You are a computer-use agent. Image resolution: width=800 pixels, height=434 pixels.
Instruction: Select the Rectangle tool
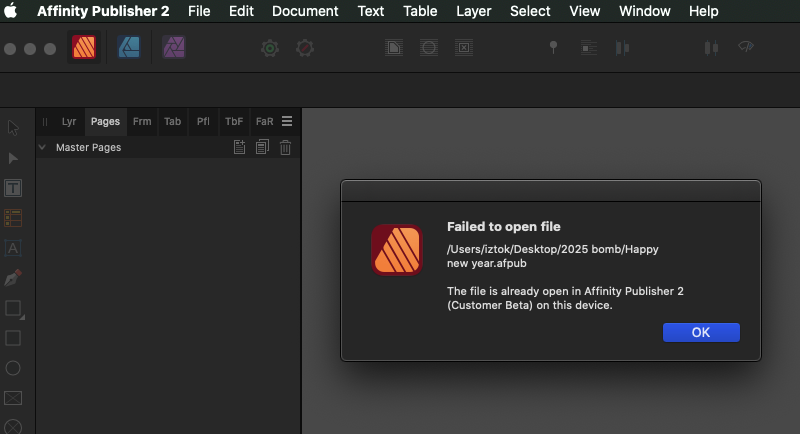(x=13, y=338)
